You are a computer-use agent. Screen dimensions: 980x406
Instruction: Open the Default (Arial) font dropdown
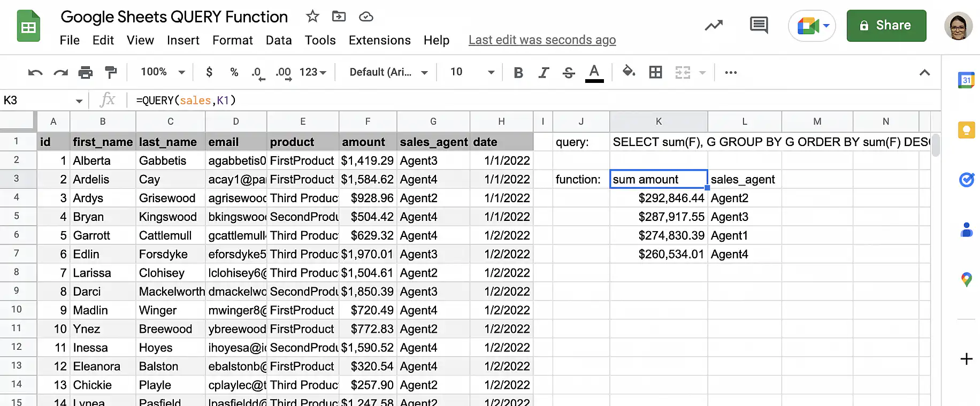click(389, 72)
